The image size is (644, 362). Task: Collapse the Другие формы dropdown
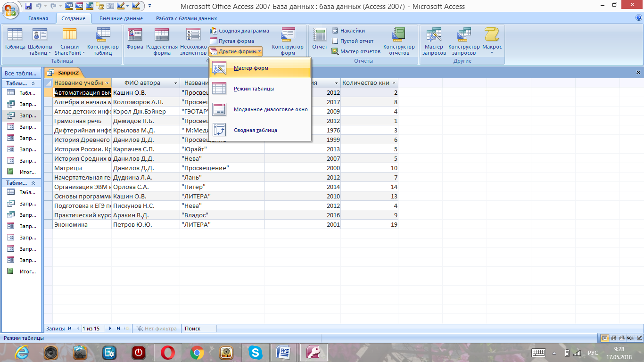235,51
